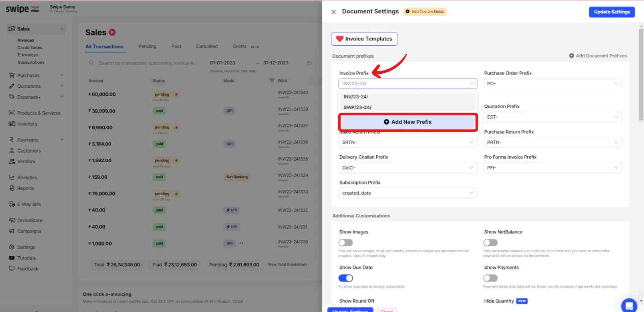Toggle Show NetBalance switch

(490, 243)
